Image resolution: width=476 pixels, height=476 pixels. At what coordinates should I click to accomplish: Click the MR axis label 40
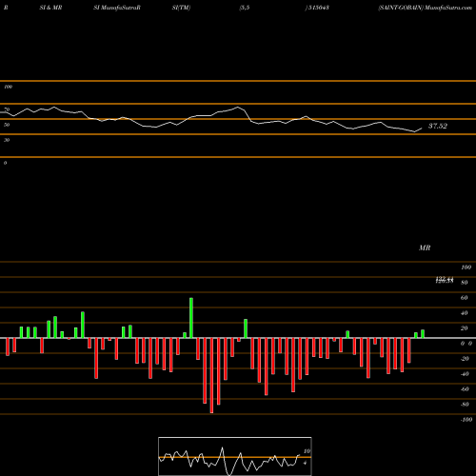pyautogui.click(x=465, y=313)
